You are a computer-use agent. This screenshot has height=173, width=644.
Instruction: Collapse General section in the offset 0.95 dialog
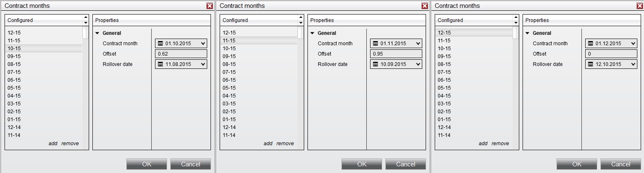312,33
